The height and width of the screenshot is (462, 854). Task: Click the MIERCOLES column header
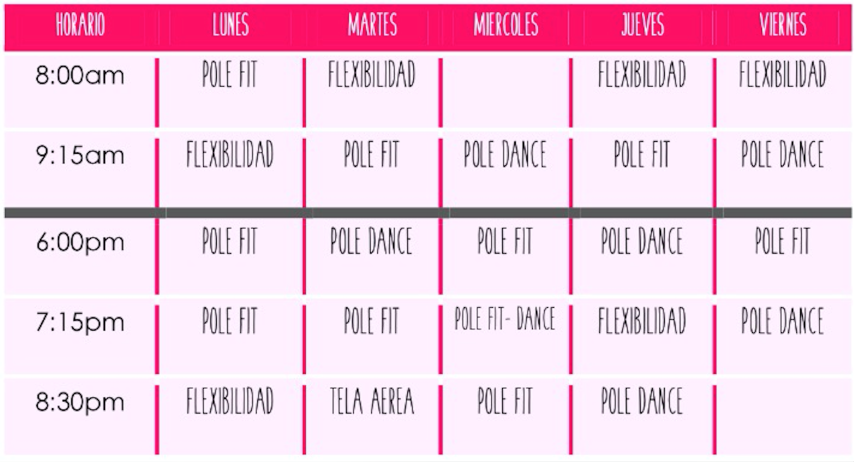[x=506, y=25]
